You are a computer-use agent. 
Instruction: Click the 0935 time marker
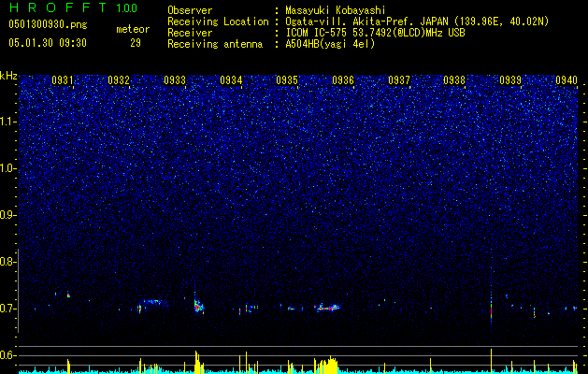click(287, 80)
